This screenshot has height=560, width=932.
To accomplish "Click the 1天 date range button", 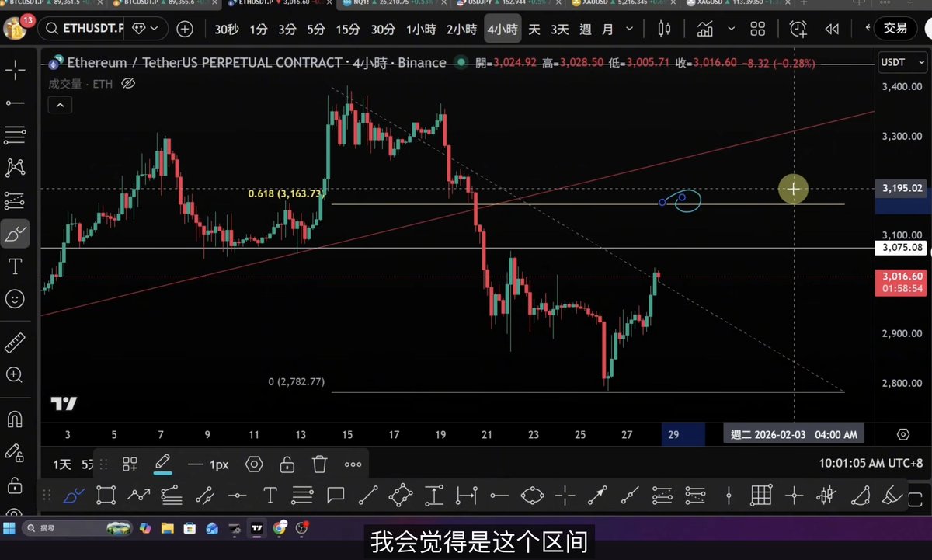I will click(62, 464).
